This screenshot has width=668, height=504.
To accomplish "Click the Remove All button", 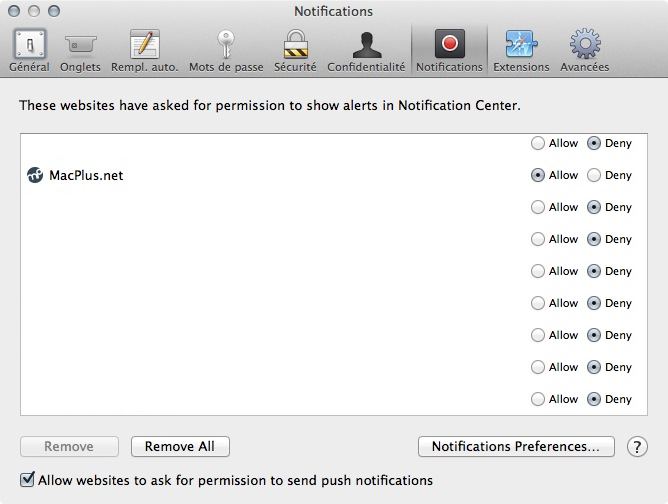I will (x=180, y=447).
